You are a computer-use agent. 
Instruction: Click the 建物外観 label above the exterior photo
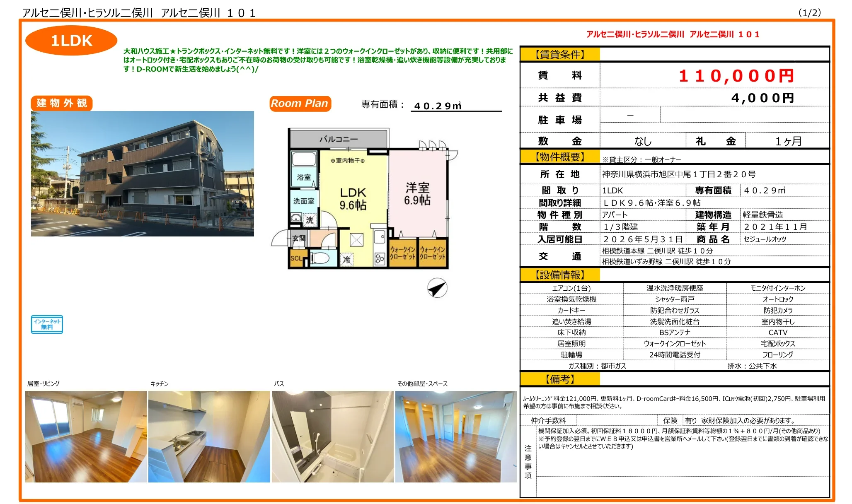point(62,102)
